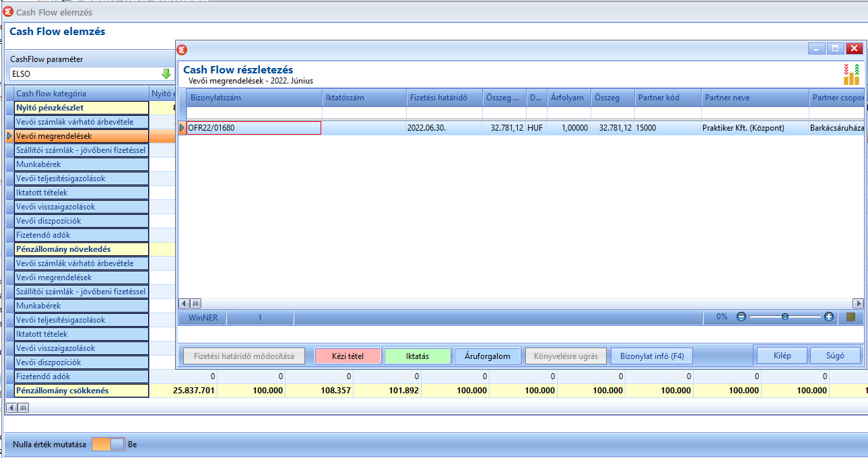Click the Bizonylatszám filter input field
Image resolution: width=868 pixels, height=458 pixels.
tap(255, 113)
